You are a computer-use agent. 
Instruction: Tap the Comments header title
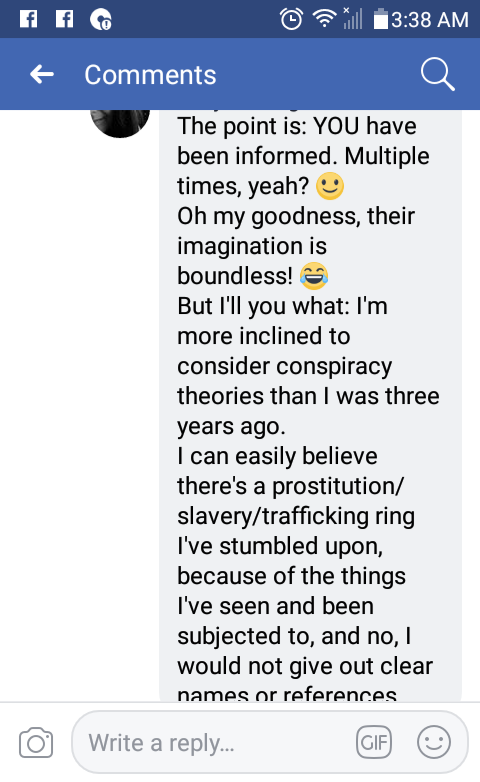pyautogui.click(x=150, y=75)
